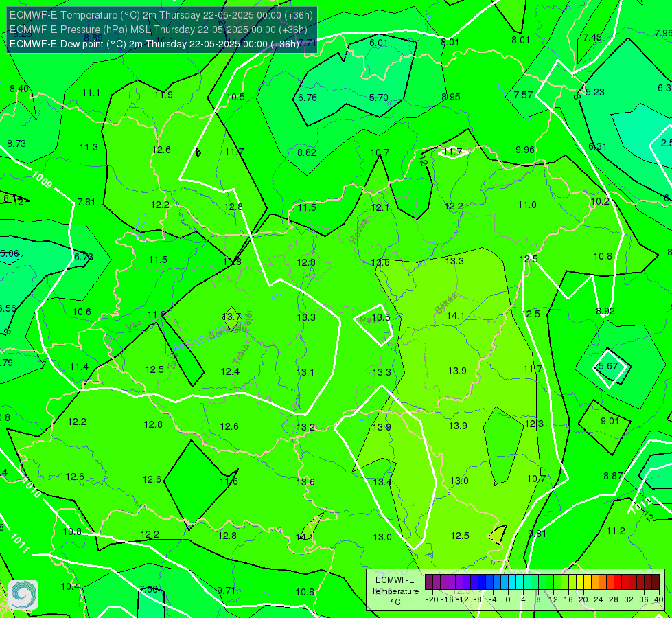This screenshot has height=618, width=672.
Task: Click the 1010 isobar label
Action: [32, 488]
